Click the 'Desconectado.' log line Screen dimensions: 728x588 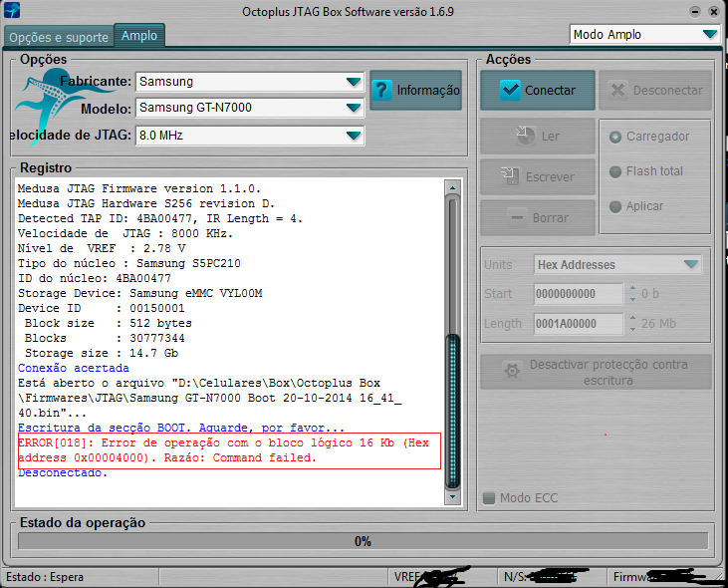point(63,472)
